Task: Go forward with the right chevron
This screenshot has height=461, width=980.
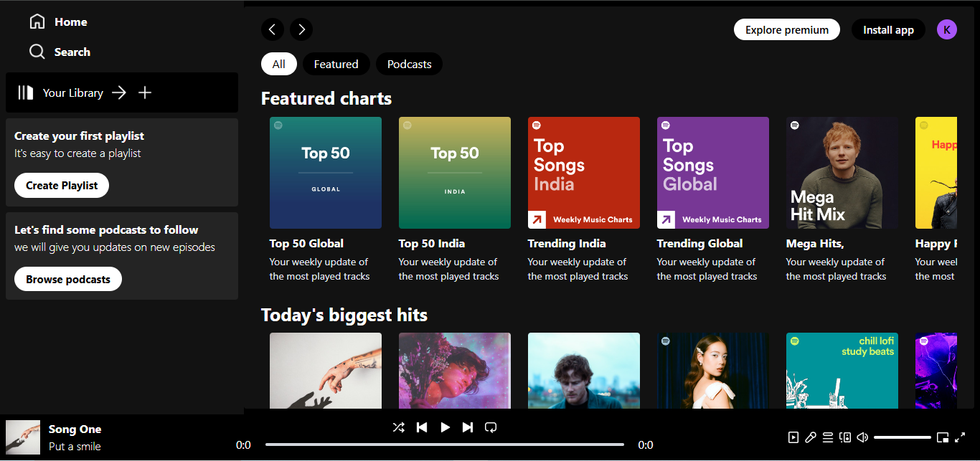Action: tap(301, 29)
